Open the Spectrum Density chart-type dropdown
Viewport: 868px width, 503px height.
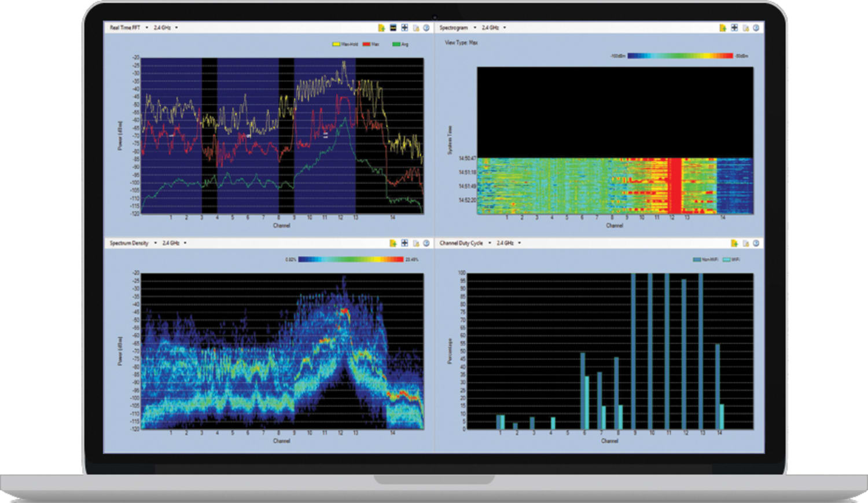[x=155, y=243]
